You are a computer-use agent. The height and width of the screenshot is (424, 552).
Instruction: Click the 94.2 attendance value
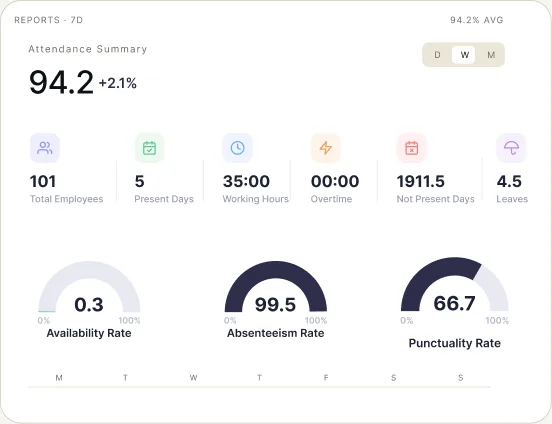pyautogui.click(x=61, y=83)
